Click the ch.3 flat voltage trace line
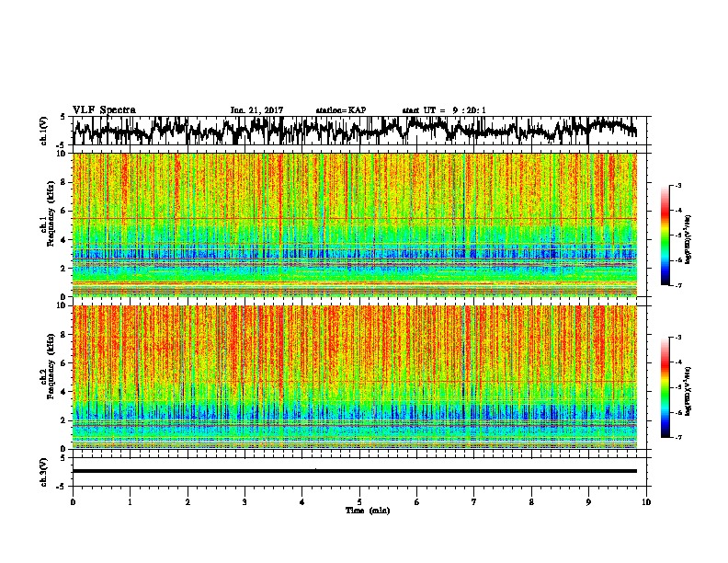The width and height of the screenshot is (728, 563). coord(355,471)
